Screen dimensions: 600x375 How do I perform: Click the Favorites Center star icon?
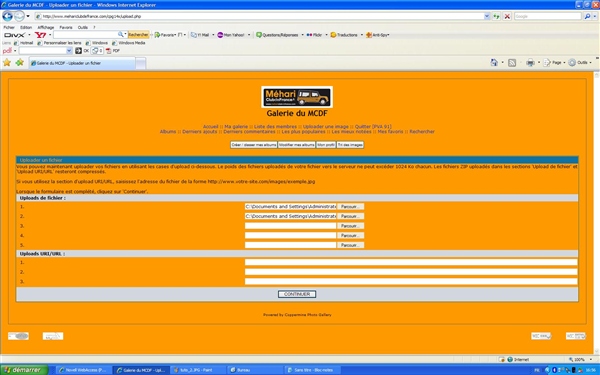pos(7,62)
